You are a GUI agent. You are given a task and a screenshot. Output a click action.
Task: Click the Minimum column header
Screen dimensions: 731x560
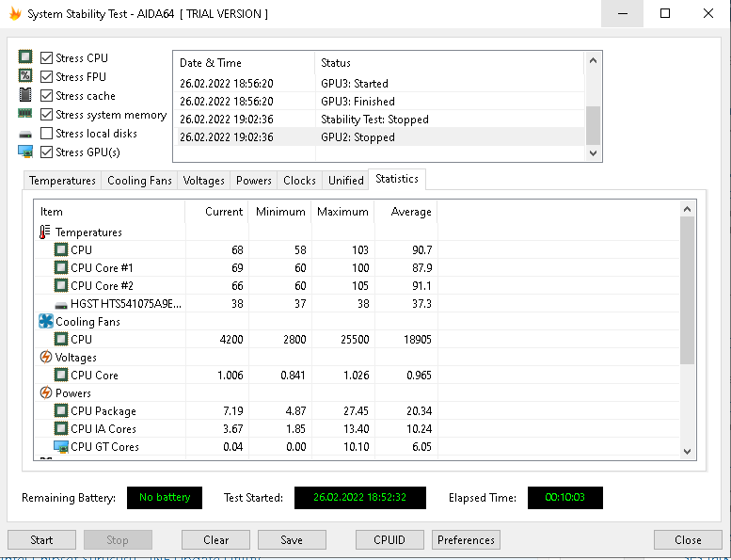coord(279,212)
